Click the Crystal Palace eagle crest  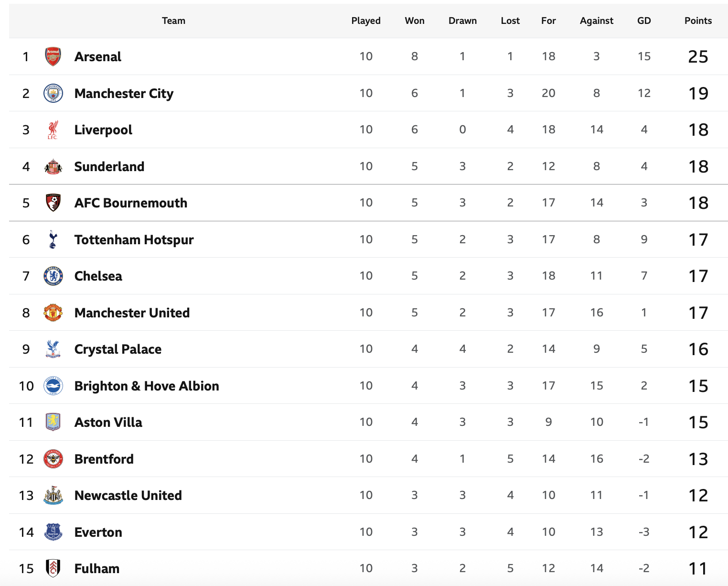coord(53,349)
